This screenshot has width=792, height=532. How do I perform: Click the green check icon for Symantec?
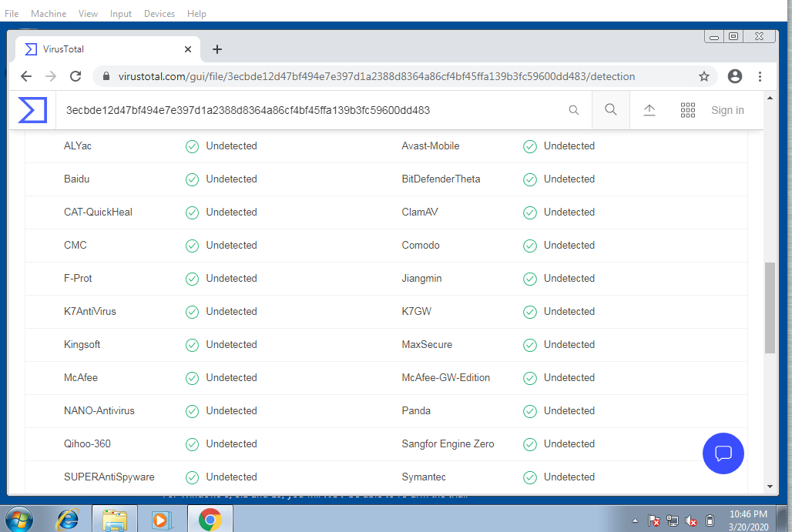click(530, 477)
